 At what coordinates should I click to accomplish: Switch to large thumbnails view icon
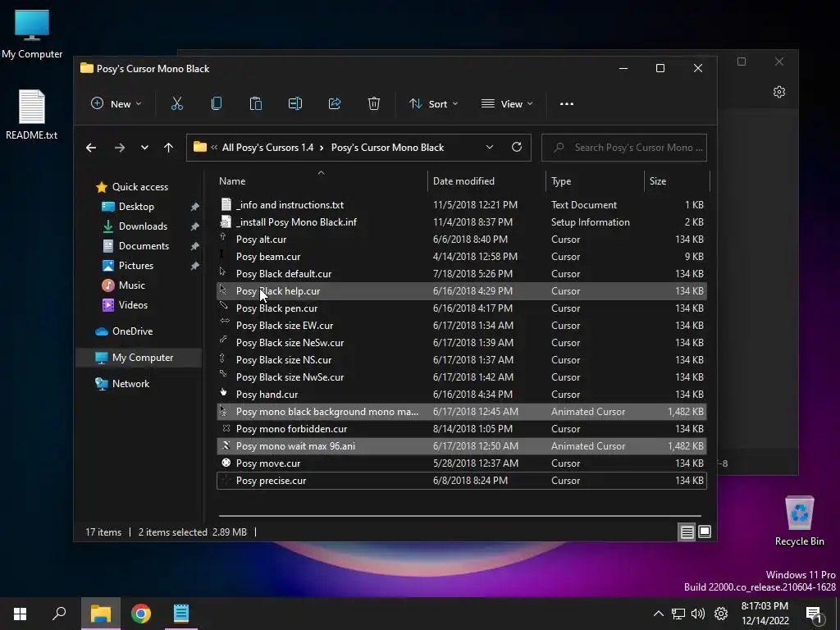(705, 532)
